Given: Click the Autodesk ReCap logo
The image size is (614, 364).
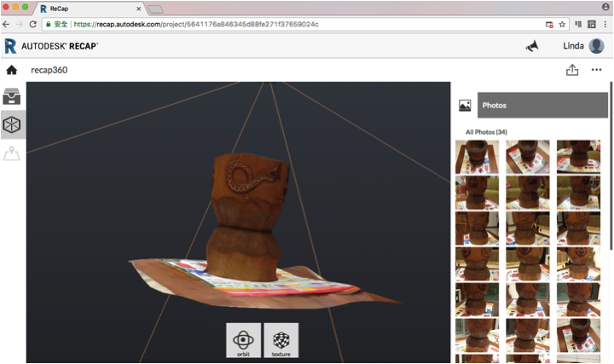Looking at the screenshot, I should pos(51,46).
